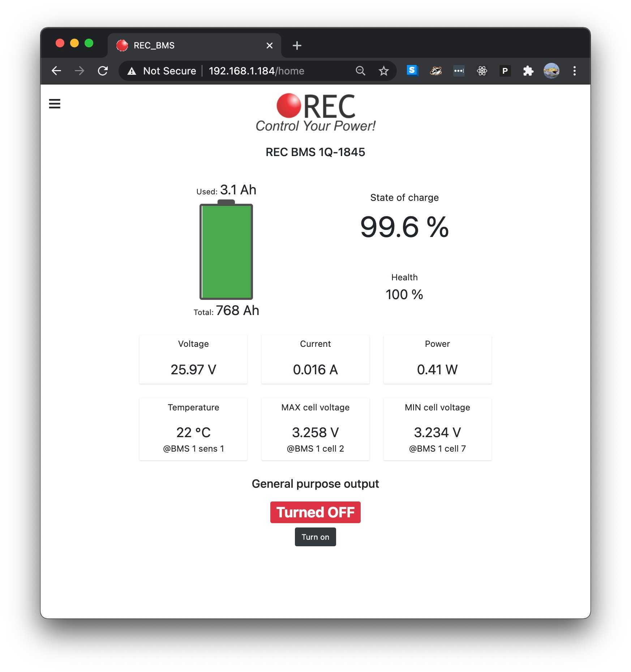Open the Chrome profile avatar
This screenshot has height=672, width=631.
tap(551, 71)
